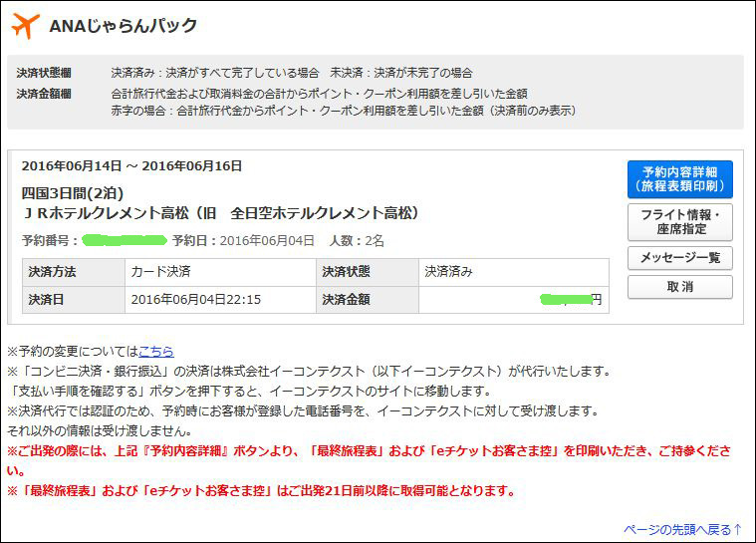Click the ANAじゃらんパック title text
This screenshot has width=756, height=543.
coord(124,26)
